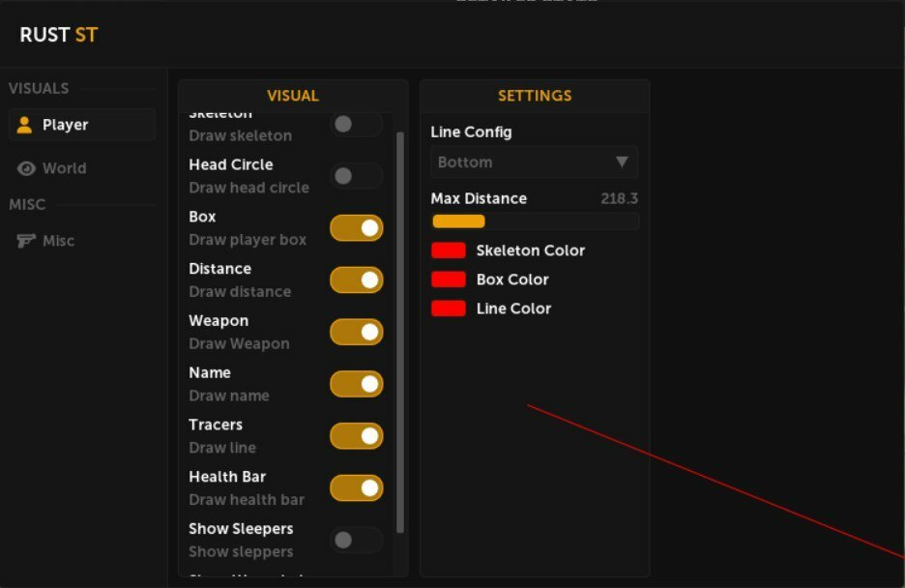The image size is (905, 588).
Task: Adjust the Max Distance slider
Action: (535, 221)
